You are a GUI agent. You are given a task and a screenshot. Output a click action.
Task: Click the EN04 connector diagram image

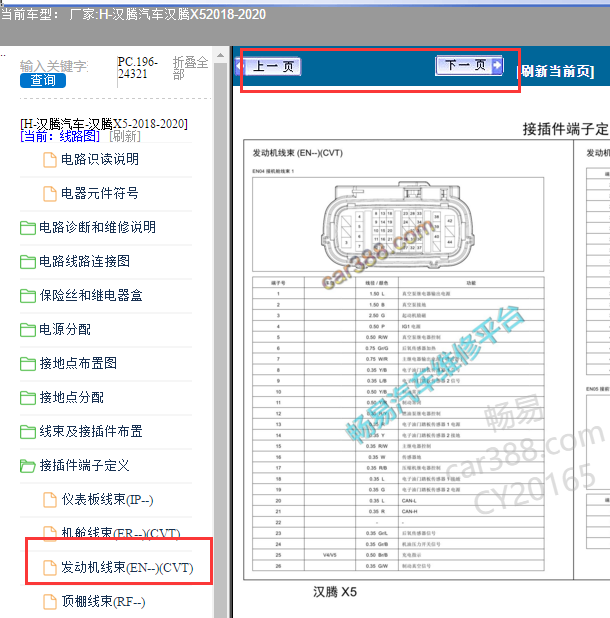tap(398, 224)
